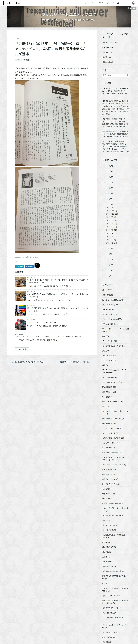Expand the 2011 (3) archive arrow
Image resolution: width=138 pixels, height=644 pixels.
coord(103,276)
